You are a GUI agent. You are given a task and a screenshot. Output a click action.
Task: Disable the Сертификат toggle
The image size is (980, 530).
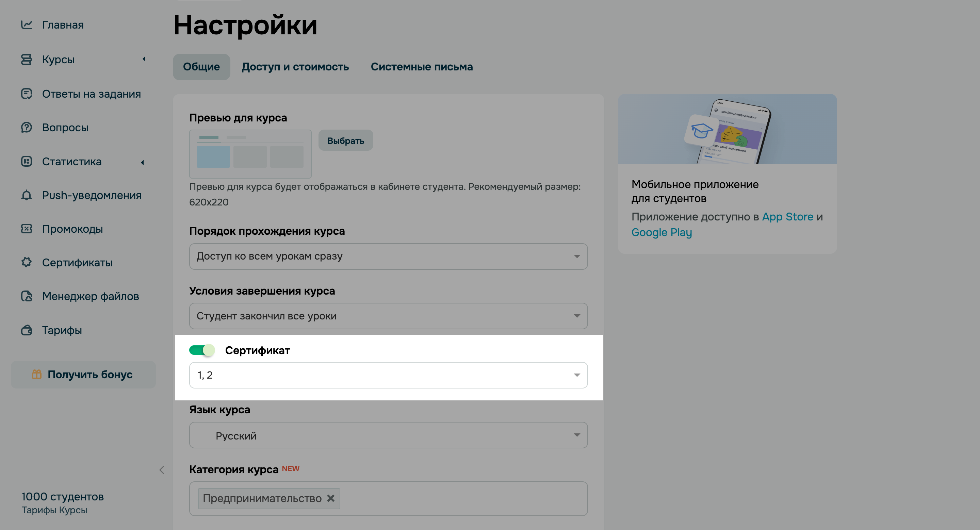click(202, 350)
